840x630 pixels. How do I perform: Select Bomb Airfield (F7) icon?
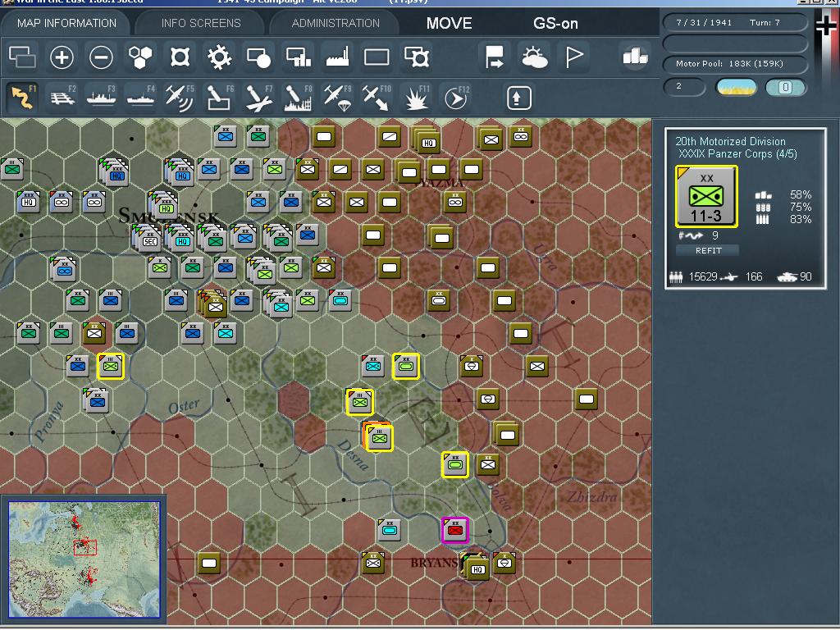(258, 98)
